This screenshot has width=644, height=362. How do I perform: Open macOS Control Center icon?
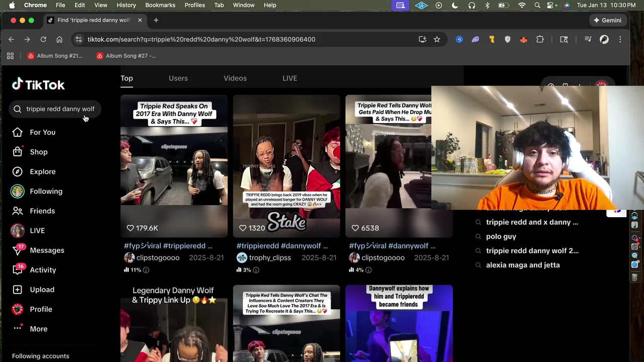click(551, 5)
